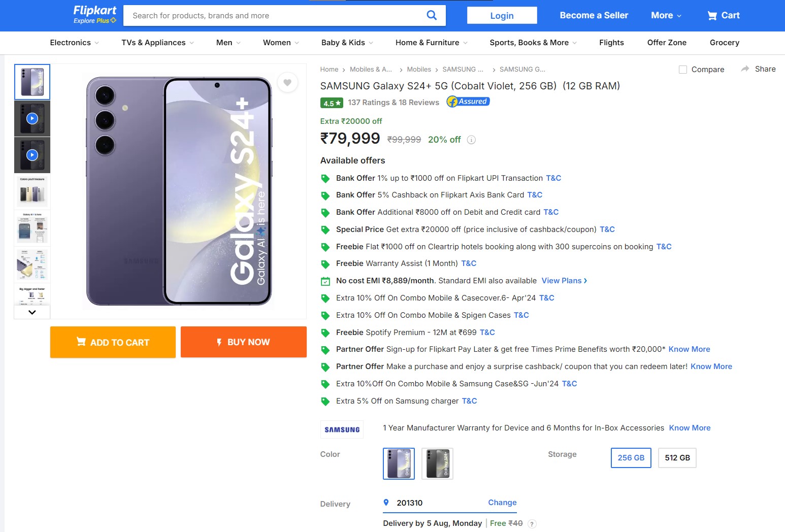The height and width of the screenshot is (532, 785).
Task: Expand more image thumbnails with down chevron
Action: click(31, 312)
